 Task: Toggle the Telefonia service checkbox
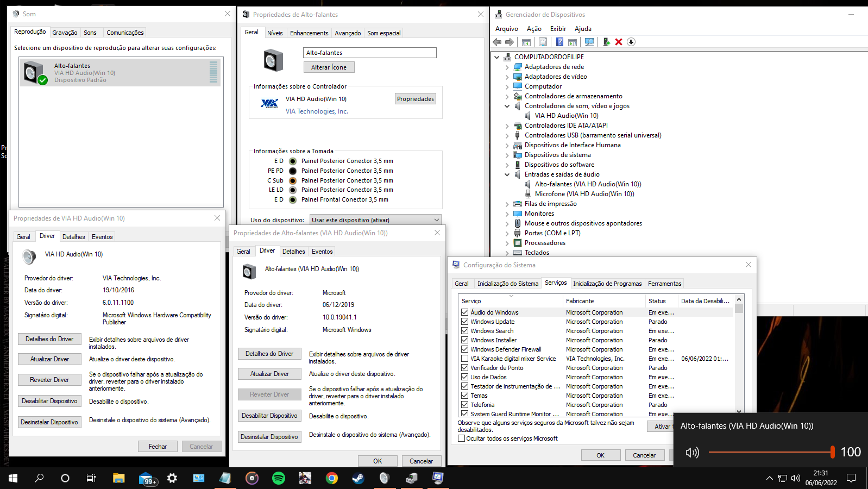click(x=464, y=405)
